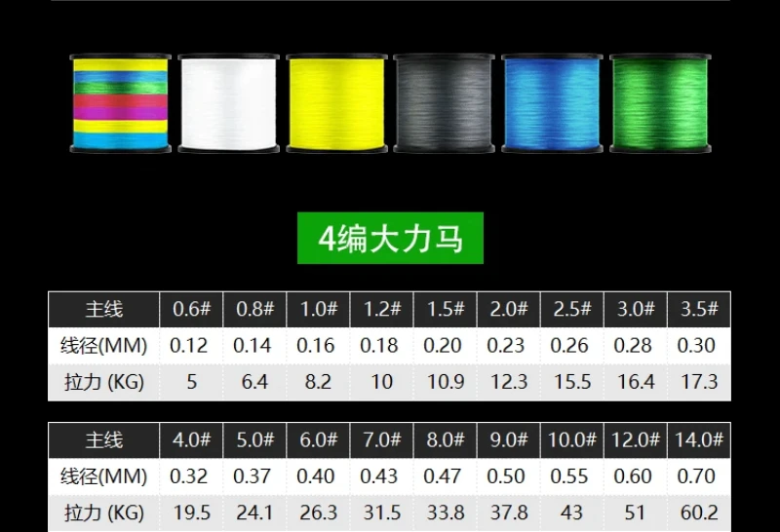Click the 0.18 line diameter cell

pyautogui.click(x=379, y=346)
